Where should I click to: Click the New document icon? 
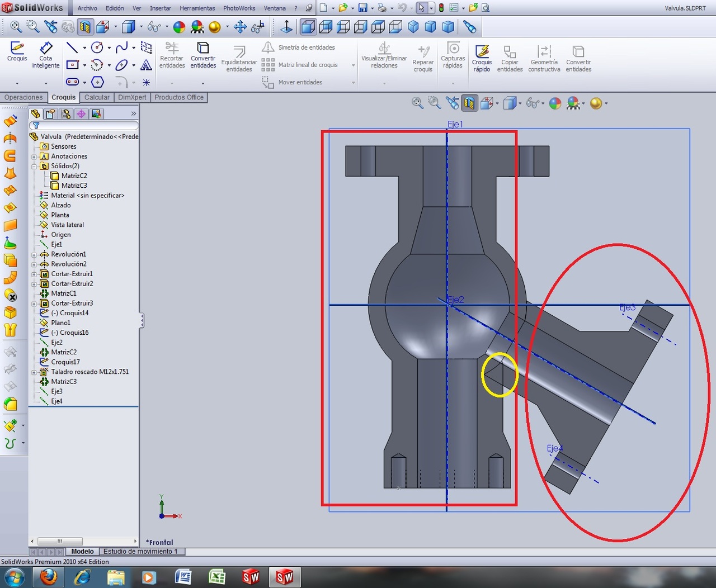pos(323,8)
